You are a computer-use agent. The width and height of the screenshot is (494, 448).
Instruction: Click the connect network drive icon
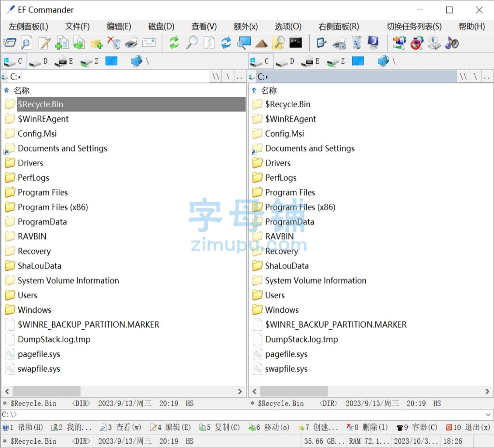tap(399, 43)
